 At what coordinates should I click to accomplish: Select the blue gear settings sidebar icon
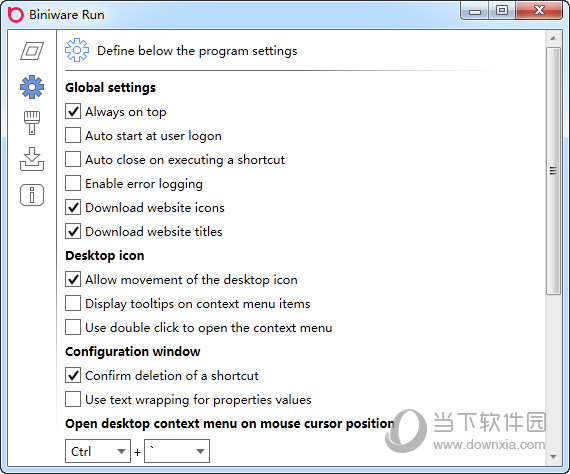[32, 87]
